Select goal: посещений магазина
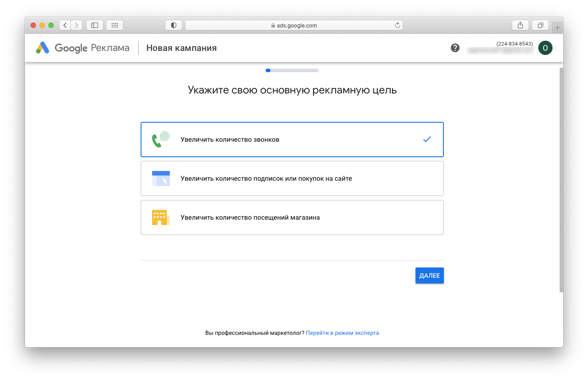Screen dimensions: 588x380 (x=292, y=217)
